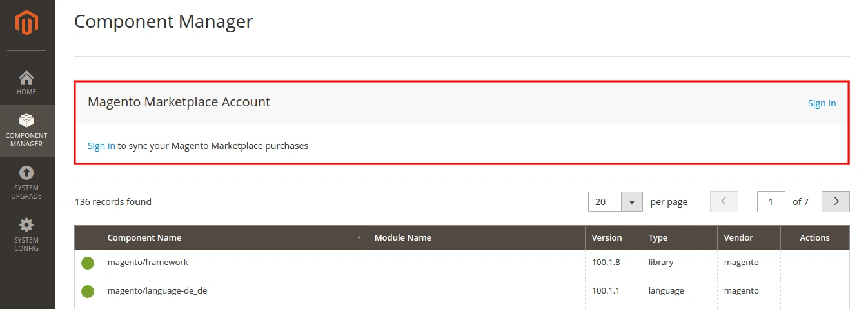Image resolution: width=868 pixels, height=309 pixels.
Task: Select the magento/framework row name
Action: (x=148, y=263)
